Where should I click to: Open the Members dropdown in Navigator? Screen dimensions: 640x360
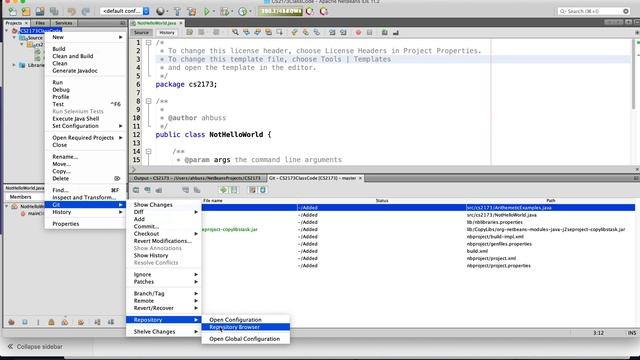click(24, 197)
